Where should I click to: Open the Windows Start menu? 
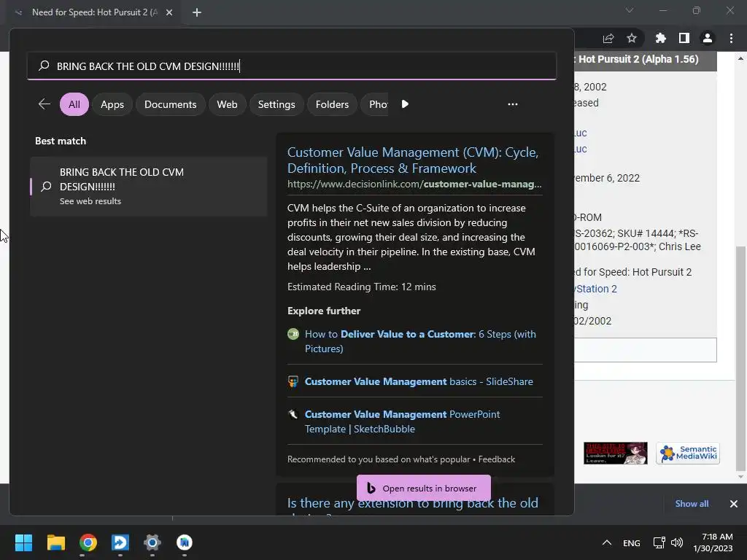[x=23, y=542]
